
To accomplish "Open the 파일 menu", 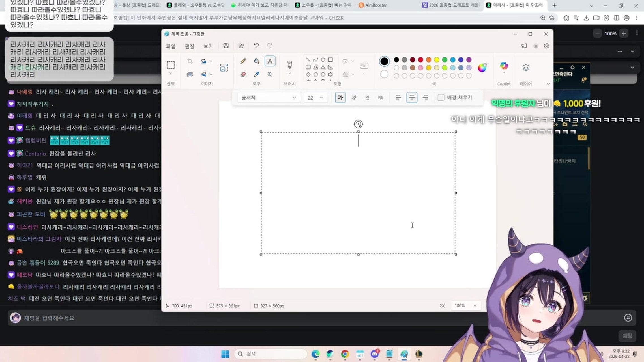I will 171,46.
